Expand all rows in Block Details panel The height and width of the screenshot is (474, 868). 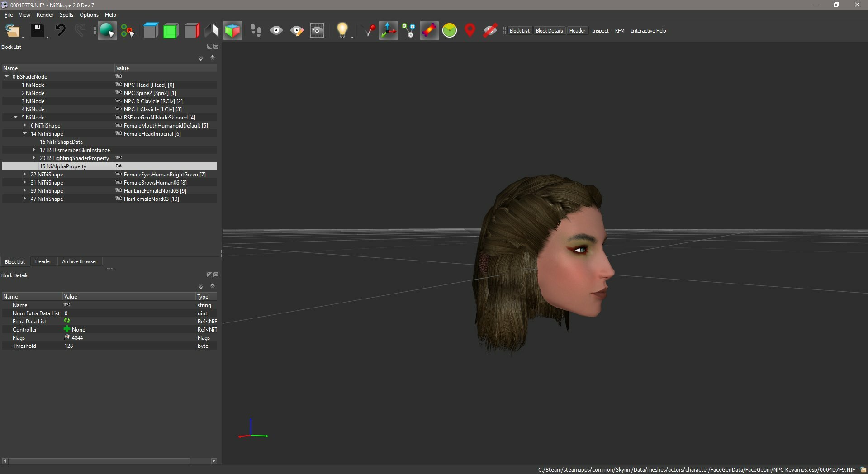(x=201, y=287)
